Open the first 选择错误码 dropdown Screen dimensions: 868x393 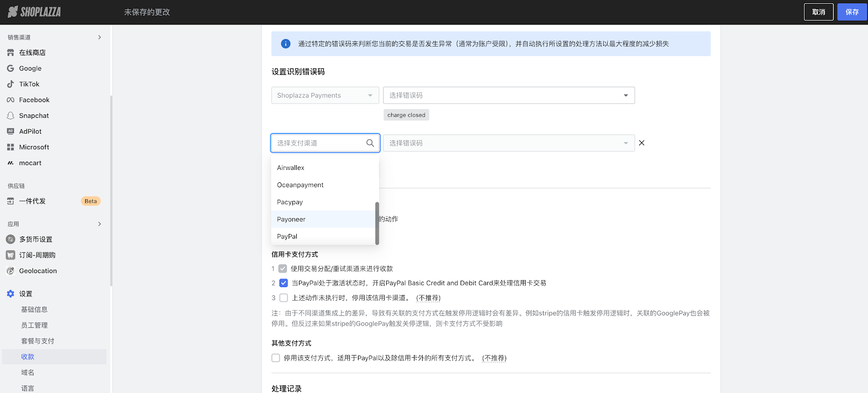[x=509, y=96]
